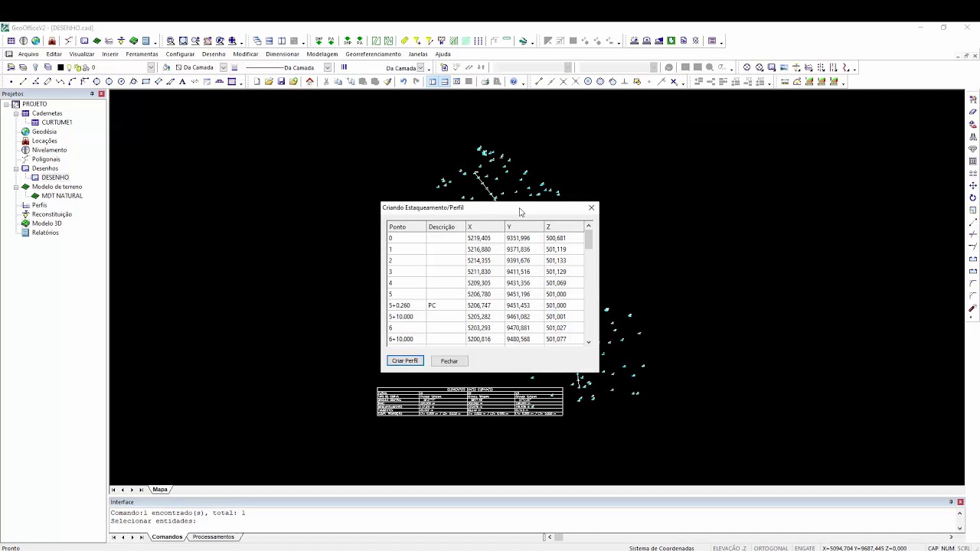
Task: Open the Arquivo menu
Action: click(x=28, y=54)
